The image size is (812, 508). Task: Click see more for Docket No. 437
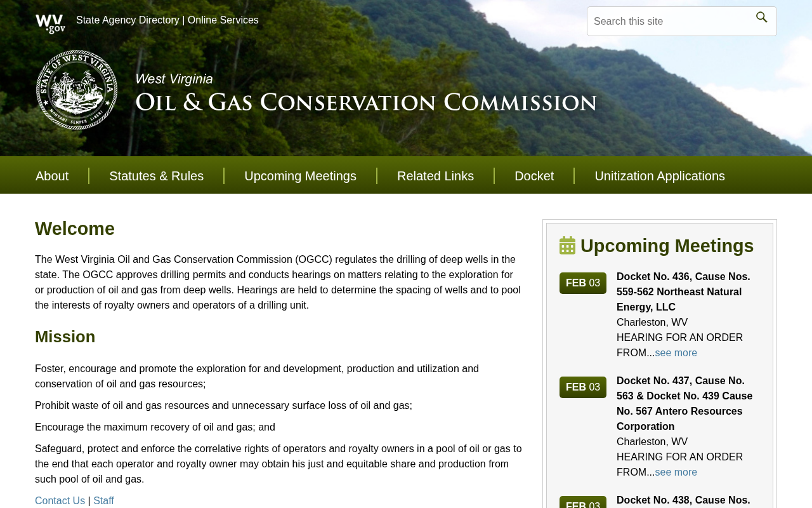point(676,472)
